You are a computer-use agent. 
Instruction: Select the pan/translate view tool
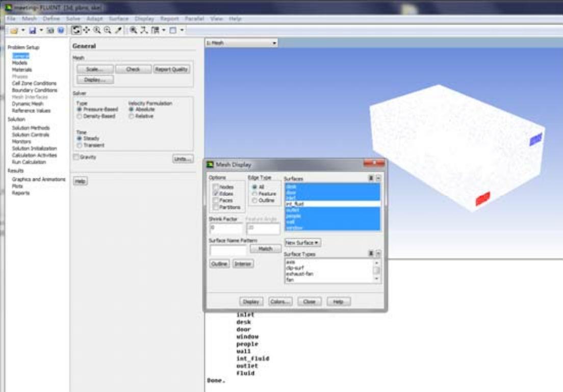click(x=86, y=31)
